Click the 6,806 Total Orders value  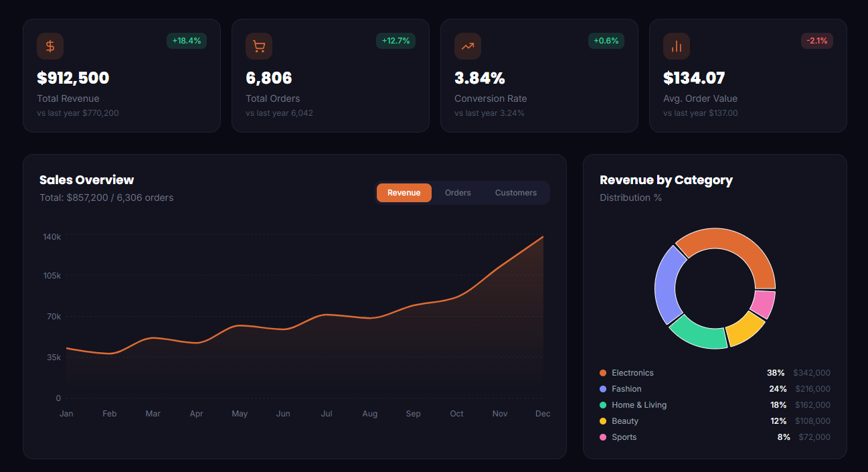pyautogui.click(x=269, y=78)
